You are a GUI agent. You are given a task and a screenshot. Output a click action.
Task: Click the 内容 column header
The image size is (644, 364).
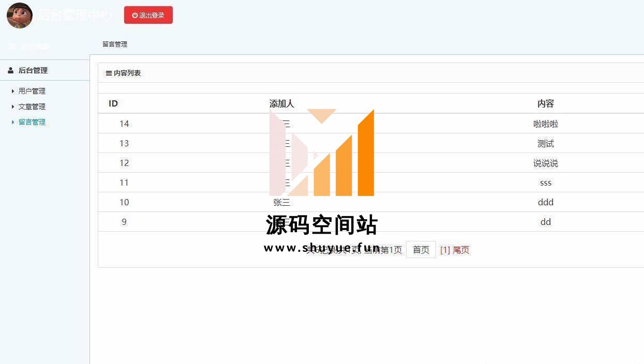pyautogui.click(x=545, y=103)
